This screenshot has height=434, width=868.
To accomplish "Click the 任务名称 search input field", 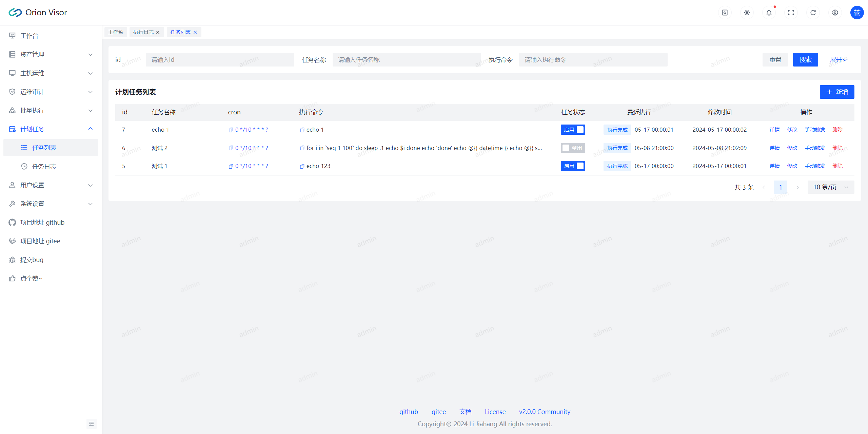I will pos(406,60).
